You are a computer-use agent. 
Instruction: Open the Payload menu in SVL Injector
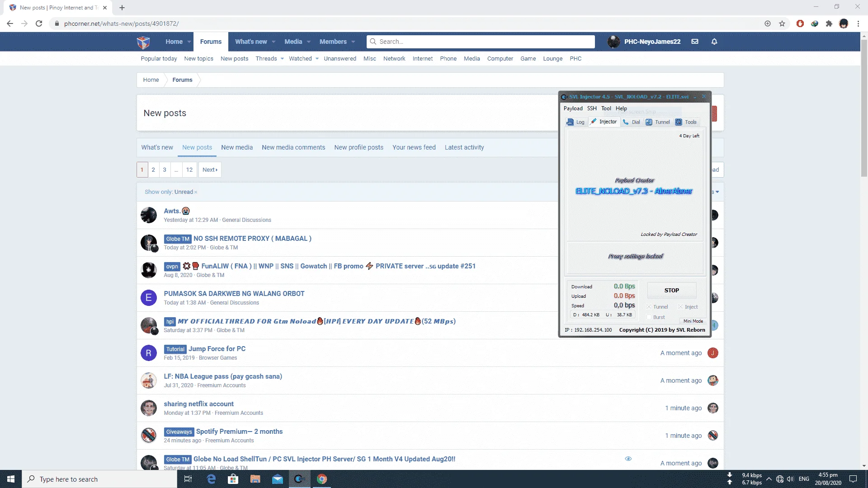click(573, 108)
